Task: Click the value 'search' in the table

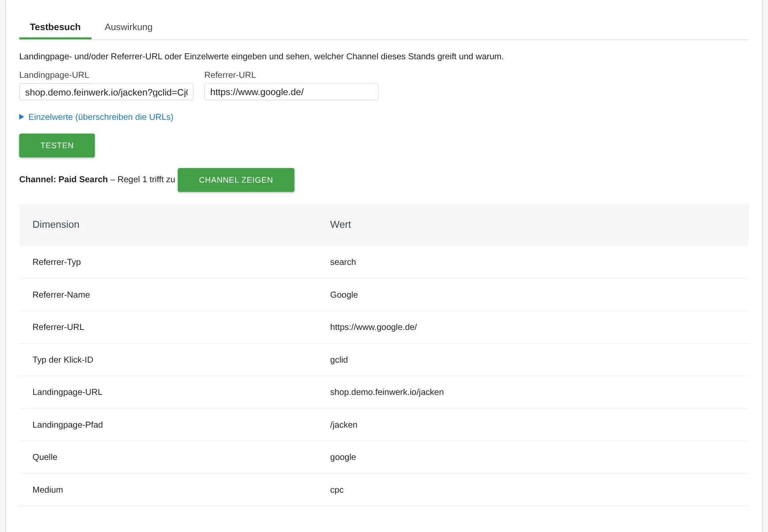Action: [343, 262]
